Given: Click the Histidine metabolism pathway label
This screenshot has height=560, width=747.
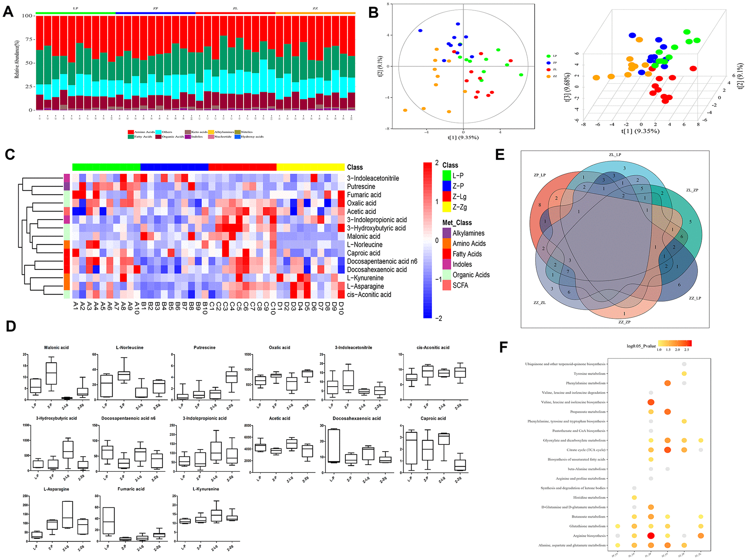Looking at the screenshot, I should (x=589, y=497).
